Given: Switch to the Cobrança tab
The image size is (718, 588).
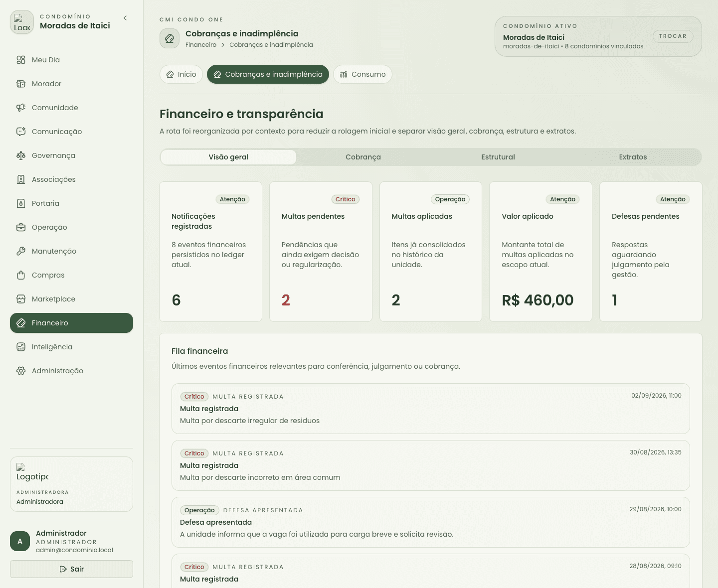Looking at the screenshot, I should 363,157.
